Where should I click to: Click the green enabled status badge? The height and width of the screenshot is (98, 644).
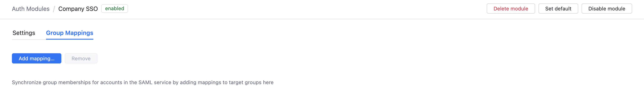click(114, 9)
